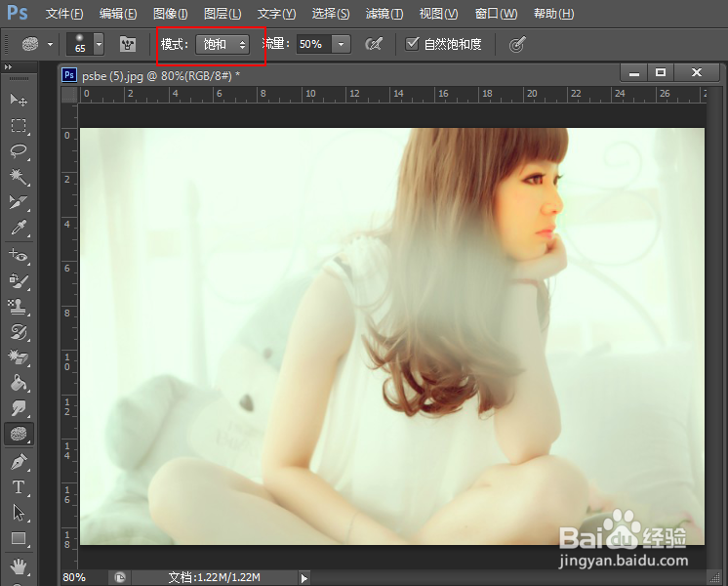Select the Eyedropper tool
The width and height of the screenshot is (728, 586).
coord(19,228)
